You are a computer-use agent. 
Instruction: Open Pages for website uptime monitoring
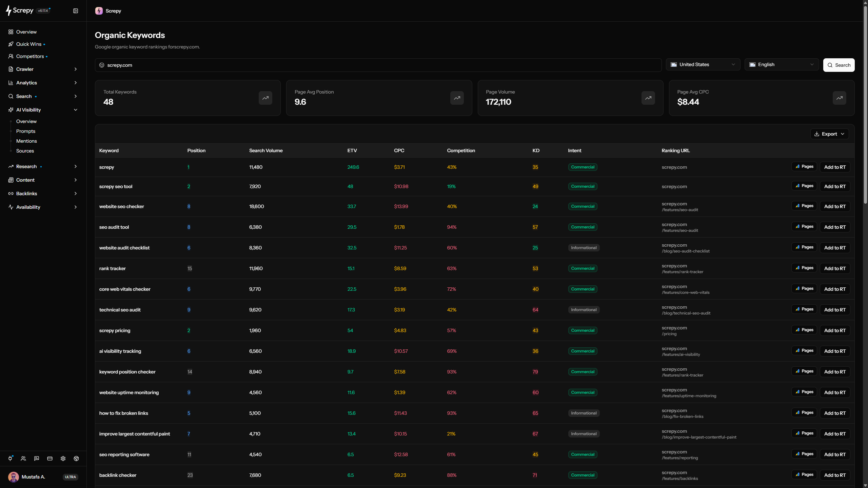(804, 392)
